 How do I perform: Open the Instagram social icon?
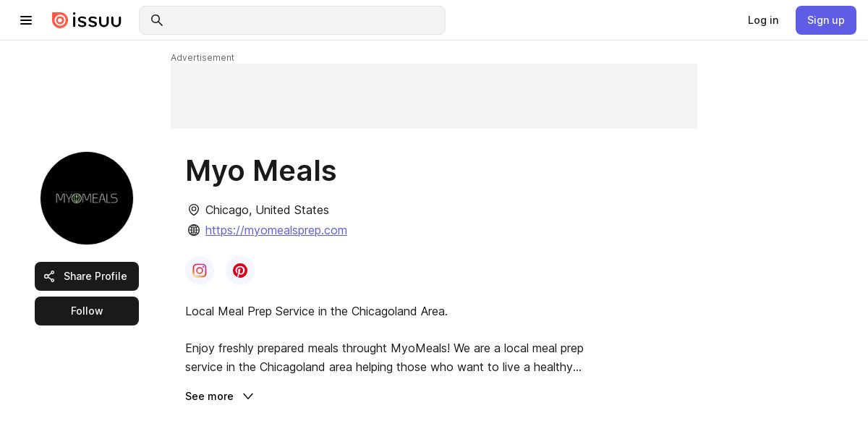(x=200, y=271)
